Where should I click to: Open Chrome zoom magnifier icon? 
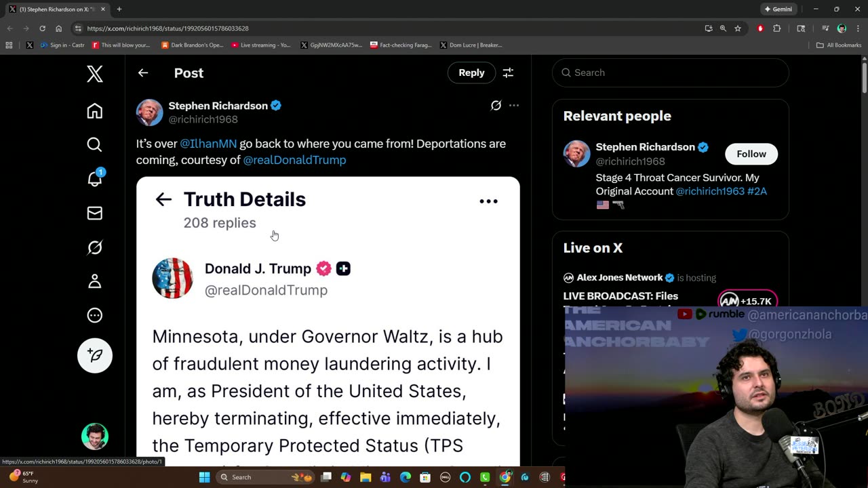[x=723, y=28]
